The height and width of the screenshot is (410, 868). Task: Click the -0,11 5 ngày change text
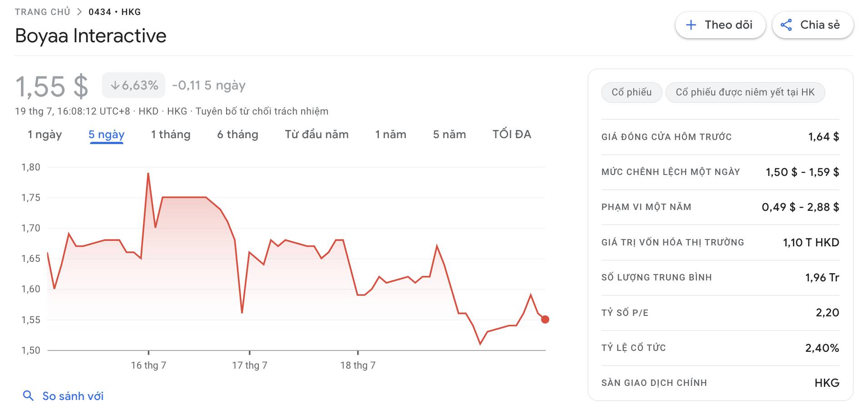209,85
